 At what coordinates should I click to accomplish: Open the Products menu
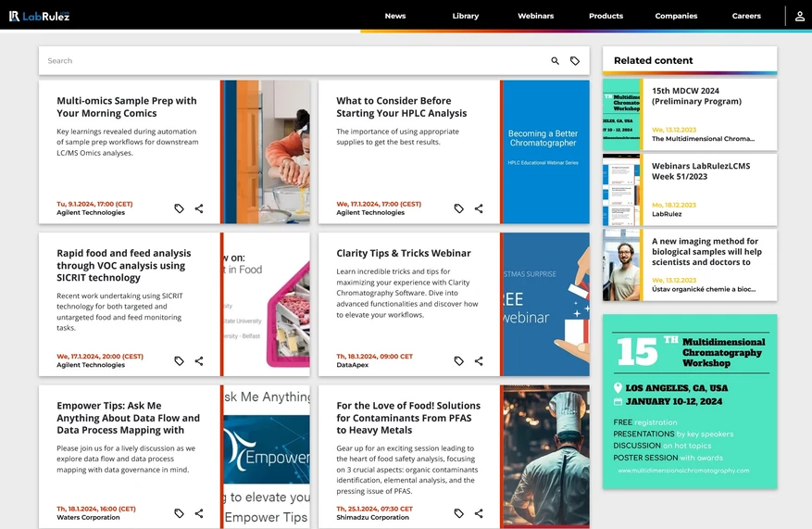coord(606,16)
